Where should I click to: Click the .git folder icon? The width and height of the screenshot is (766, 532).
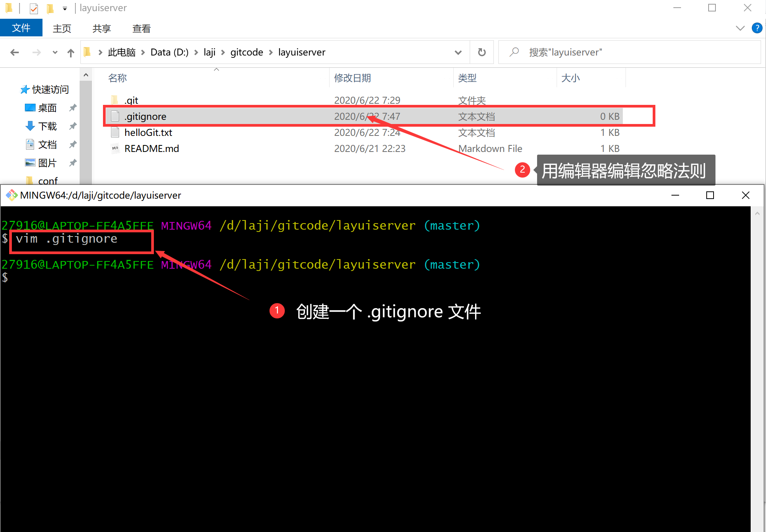coord(114,100)
